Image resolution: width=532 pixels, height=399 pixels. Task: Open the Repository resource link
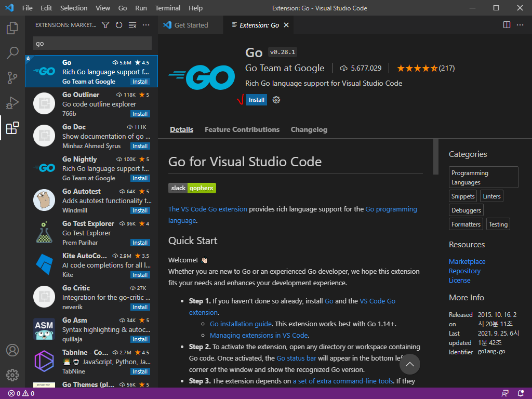(464, 271)
